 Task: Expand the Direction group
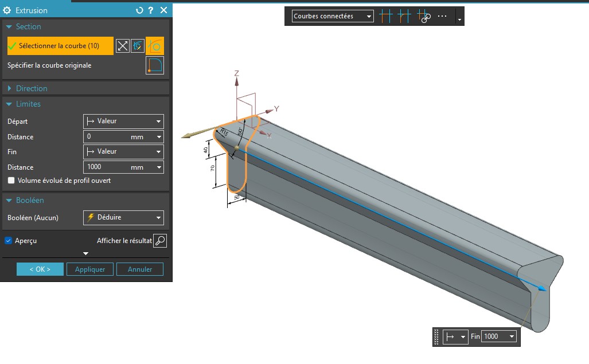coord(9,88)
